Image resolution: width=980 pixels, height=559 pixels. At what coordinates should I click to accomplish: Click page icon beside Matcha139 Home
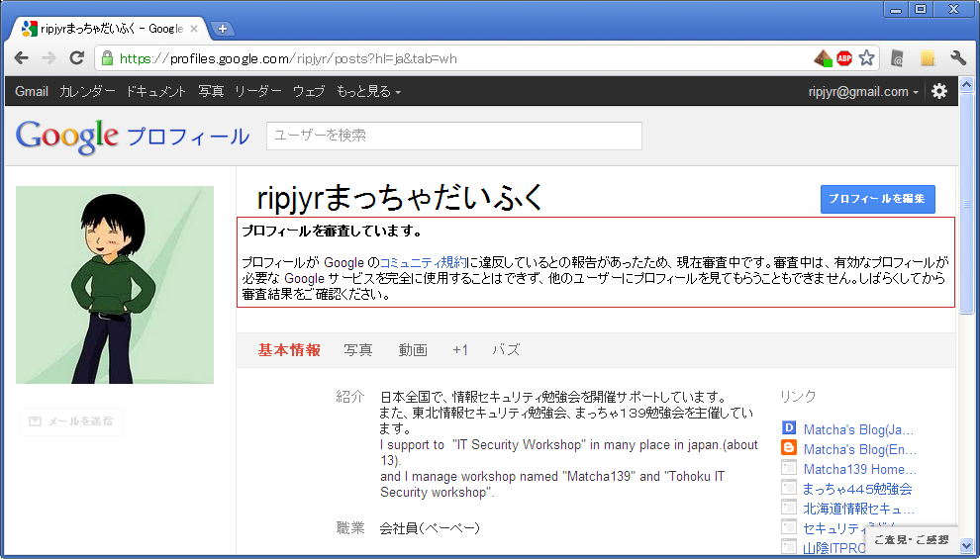click(789, 468)
